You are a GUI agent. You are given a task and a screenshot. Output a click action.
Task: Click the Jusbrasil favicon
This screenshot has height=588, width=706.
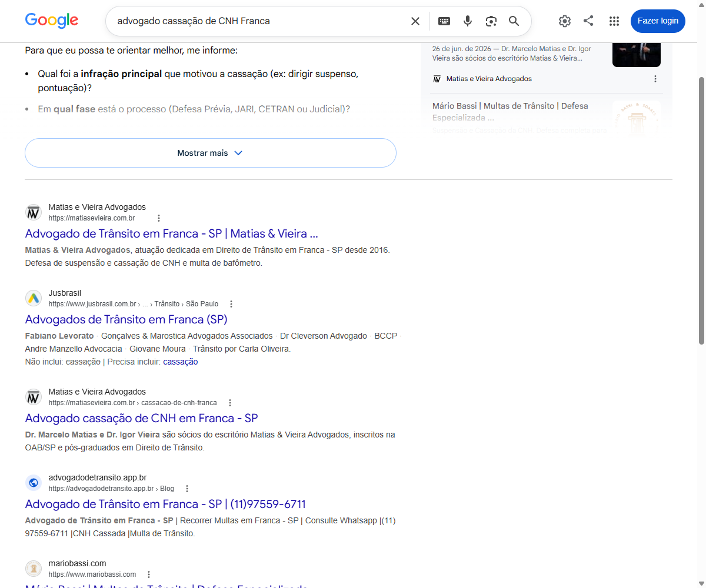click(x=34, y=298)
